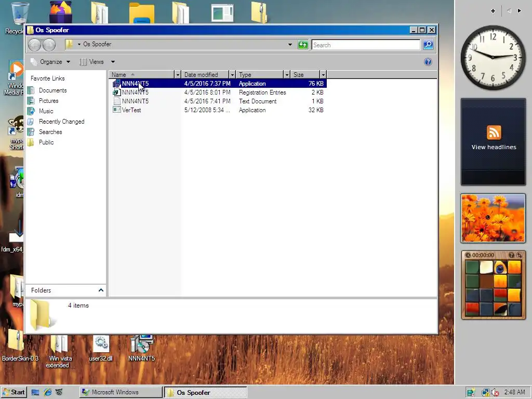Screen dimensions: 532x399
Task: Open the Date modified column filter dropdown
Action: tap(232, 75)
